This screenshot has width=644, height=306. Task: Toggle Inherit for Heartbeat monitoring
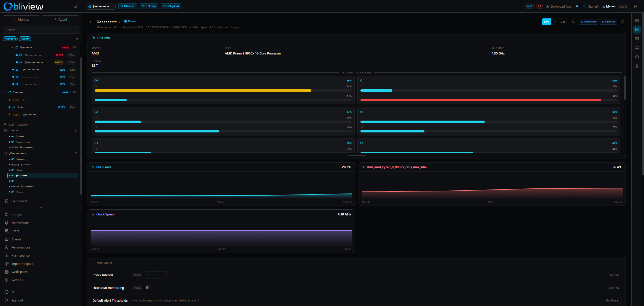(137, 288)
